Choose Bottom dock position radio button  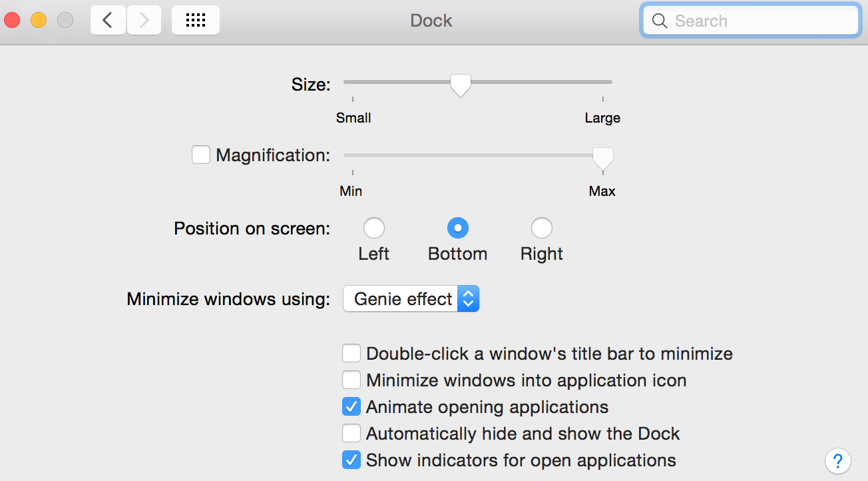point(458,229)
